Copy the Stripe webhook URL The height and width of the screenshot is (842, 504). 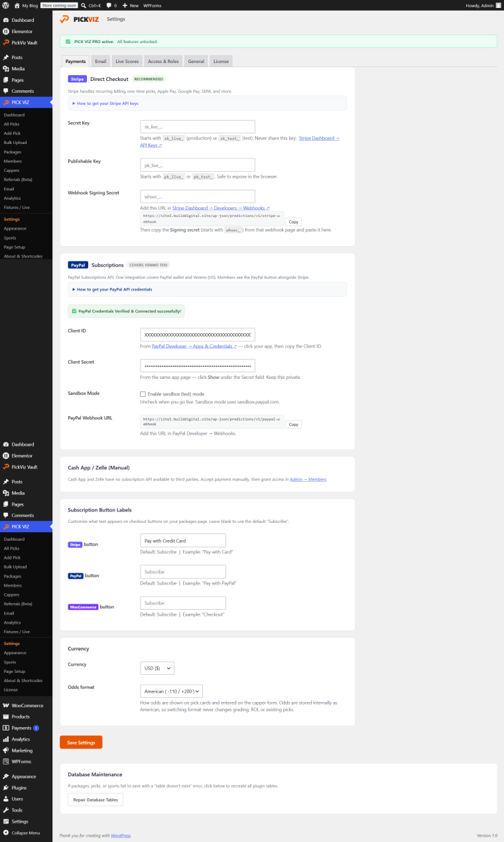pos(294,222)
